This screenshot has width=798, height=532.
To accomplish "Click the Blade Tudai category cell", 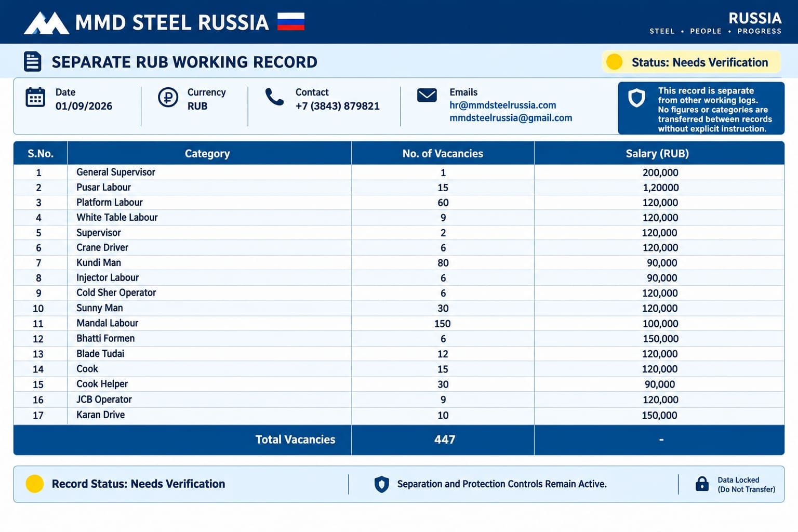I will tap(209, 354).
